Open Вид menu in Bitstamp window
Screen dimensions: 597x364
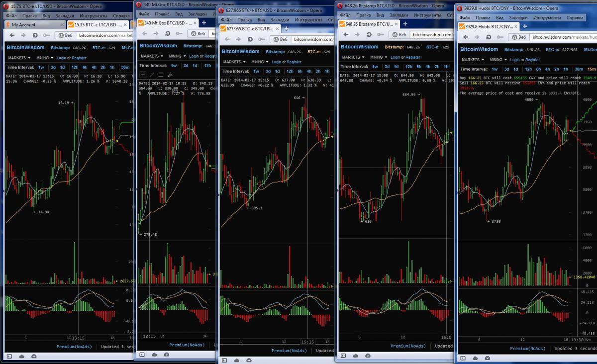pyautogui.click(x=380, y=15)
